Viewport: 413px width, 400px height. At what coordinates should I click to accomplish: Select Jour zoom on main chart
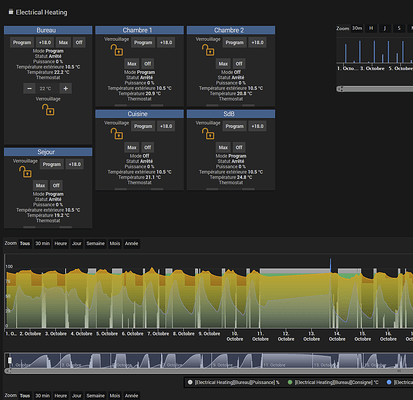(77, 243)
